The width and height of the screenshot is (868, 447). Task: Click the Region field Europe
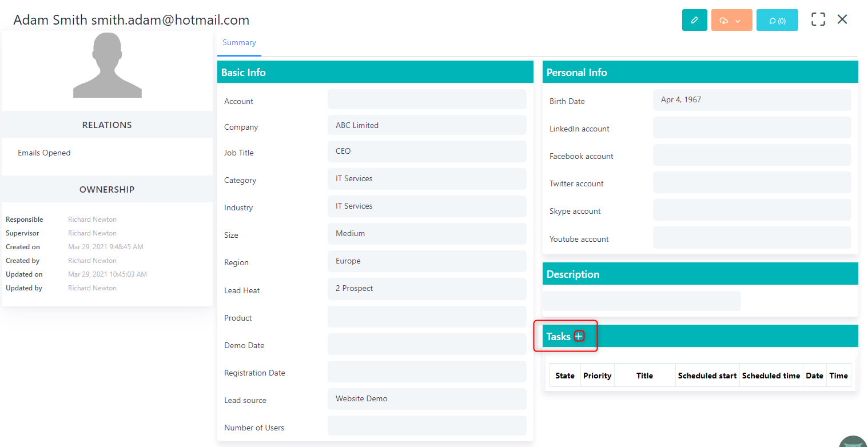pos(427,261)
